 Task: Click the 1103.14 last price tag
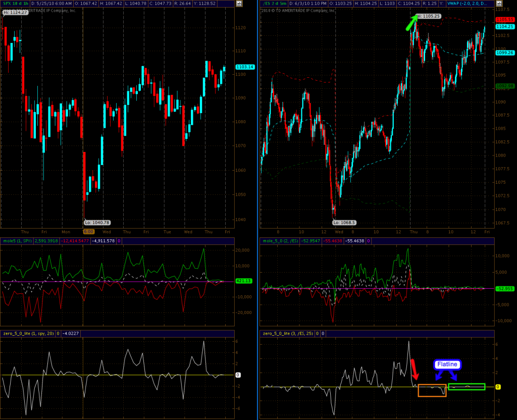[x=245, y=67]
